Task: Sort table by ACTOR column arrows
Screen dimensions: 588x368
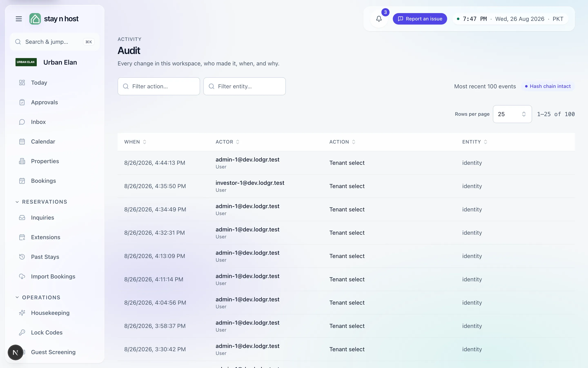Action: tap(238, 142)
